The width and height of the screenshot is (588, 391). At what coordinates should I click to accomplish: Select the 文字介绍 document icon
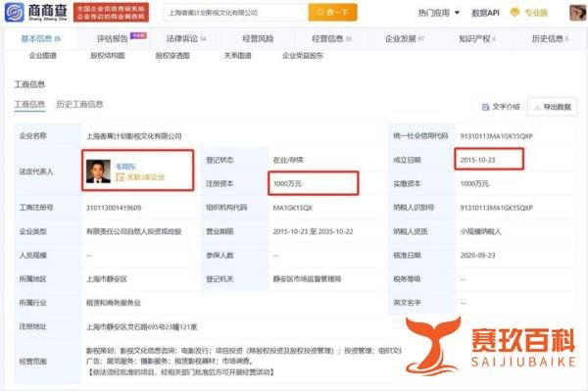pos(486,107)
